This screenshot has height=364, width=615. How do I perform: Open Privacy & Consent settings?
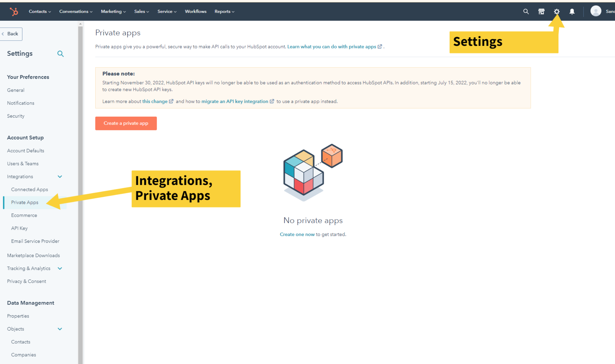(x=27, y=282)
